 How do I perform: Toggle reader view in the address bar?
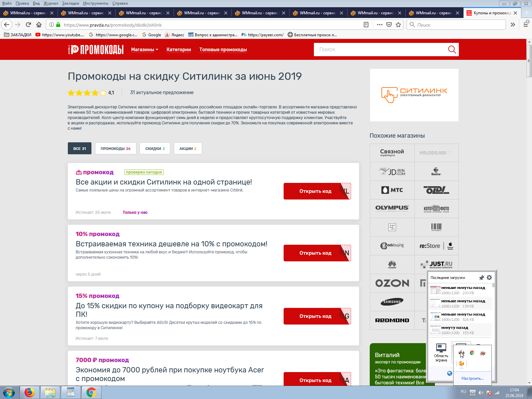click(x=366, y=25)
